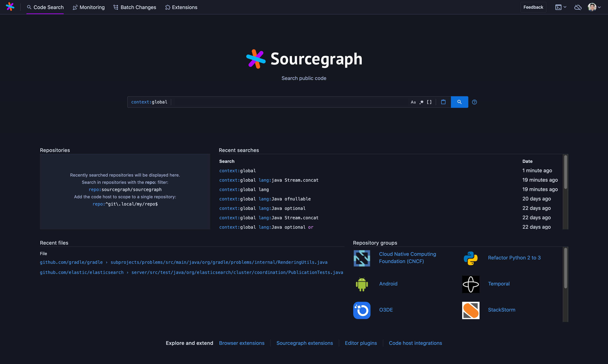Viewport: 608px width, 364px height.
Task: Open Refactor Python 2 to 3 group
Action: click(x=514, y=258)
